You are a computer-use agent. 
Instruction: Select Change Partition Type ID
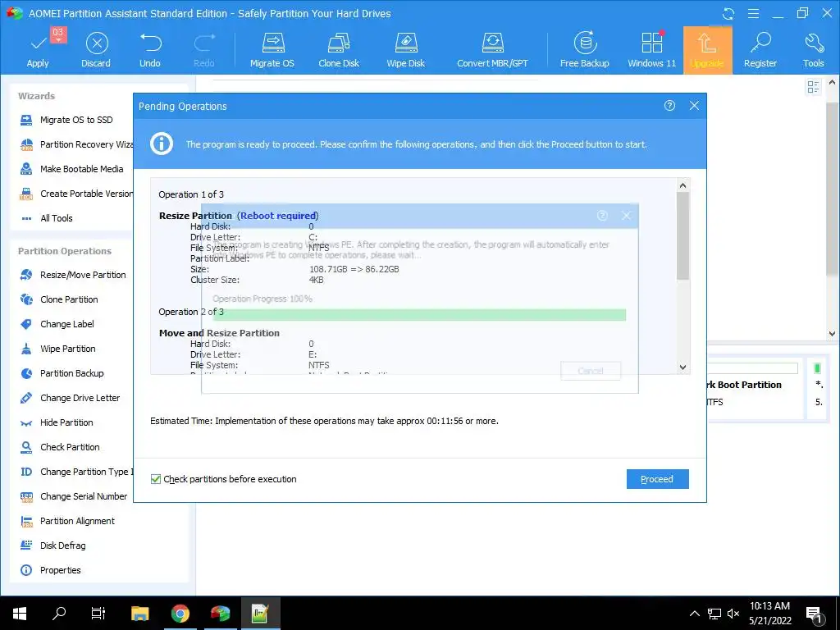[x=75, y=472]
